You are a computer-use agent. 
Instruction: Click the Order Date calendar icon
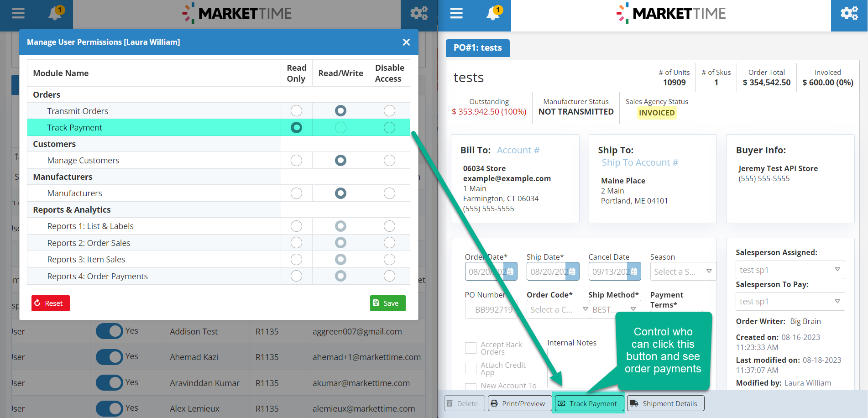coord(510,272)
